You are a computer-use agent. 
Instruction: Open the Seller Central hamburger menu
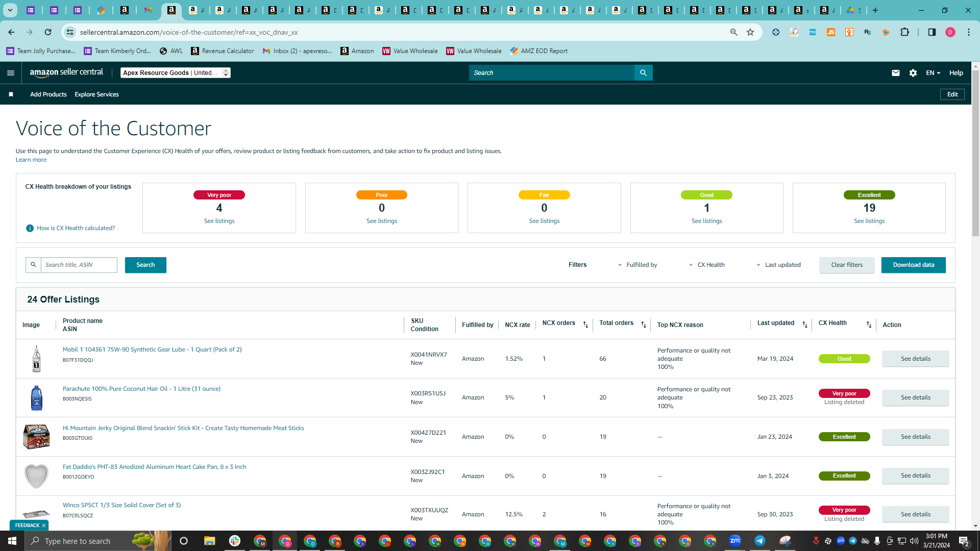click(x=11, y=73)
